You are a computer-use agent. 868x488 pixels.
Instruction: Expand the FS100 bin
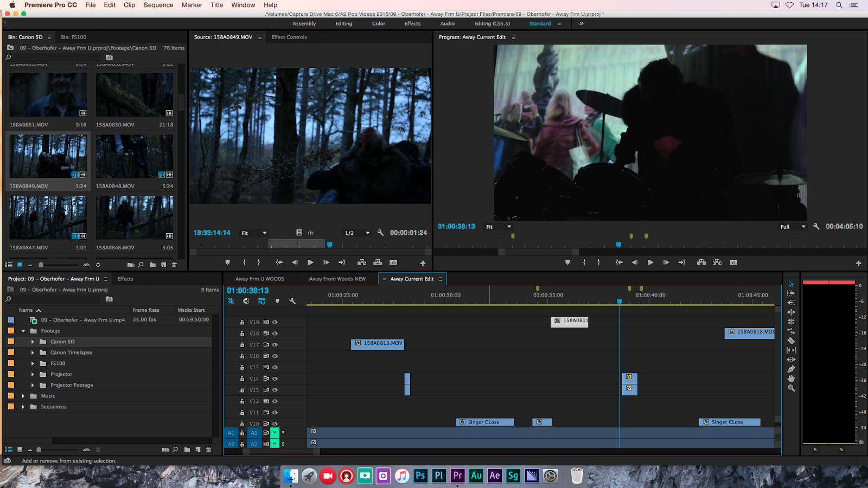(33, 363)
